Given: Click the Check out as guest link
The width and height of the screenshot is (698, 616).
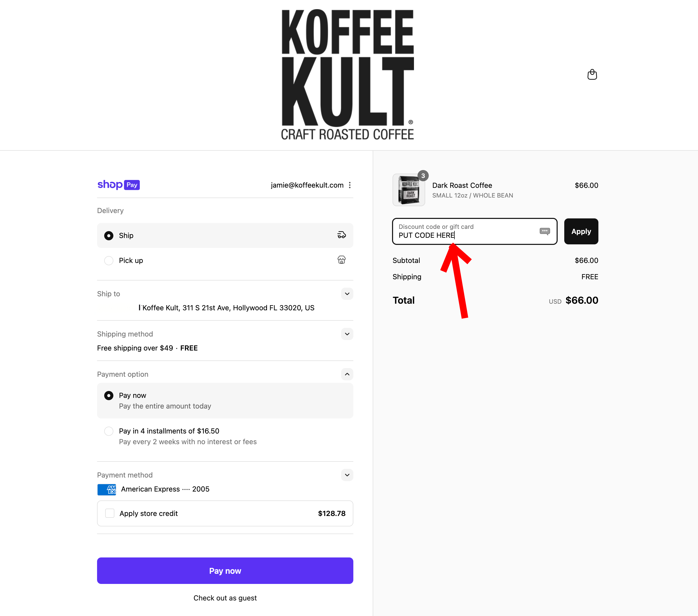Looking at the screenshot, I should 225,598.
